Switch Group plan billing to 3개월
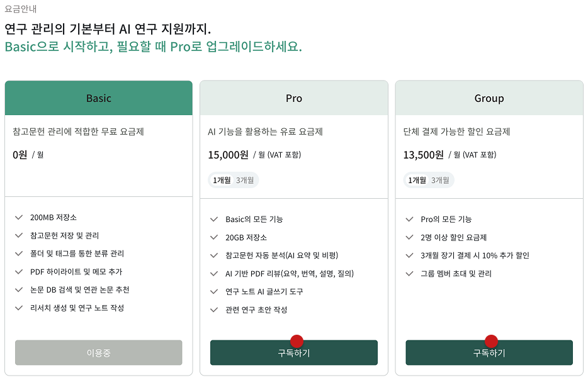This screenshot has width=588, height=380. 440,181
